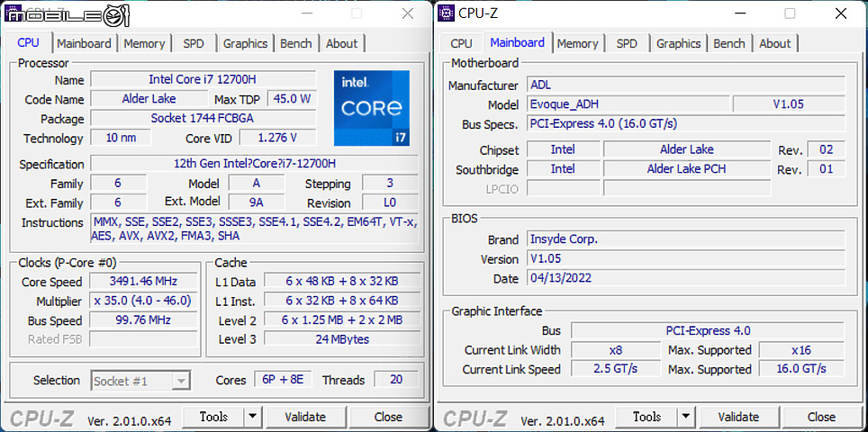
Task: Click Southbridge value Alder Lake PCH
Action: pos(687,168)
